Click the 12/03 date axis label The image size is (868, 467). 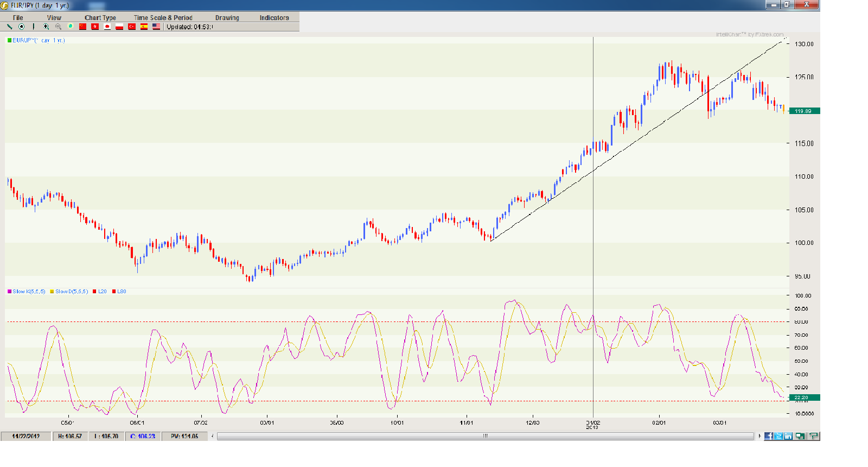coord(533,422)
